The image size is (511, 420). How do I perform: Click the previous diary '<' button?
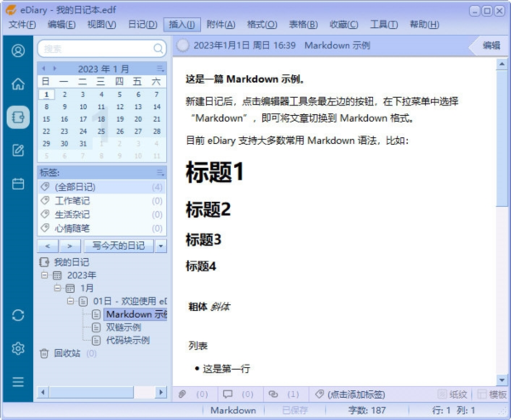(48, 246)
